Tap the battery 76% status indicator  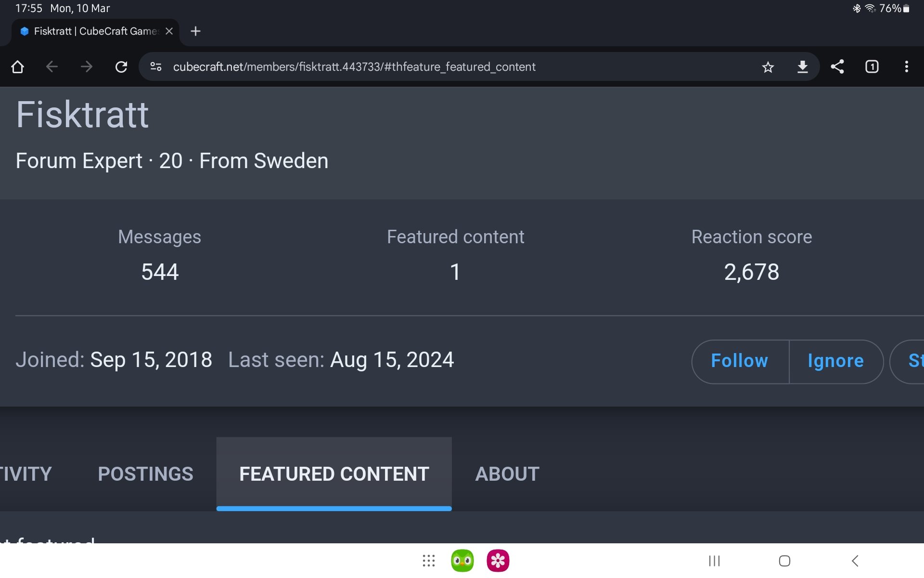[894, 8]
